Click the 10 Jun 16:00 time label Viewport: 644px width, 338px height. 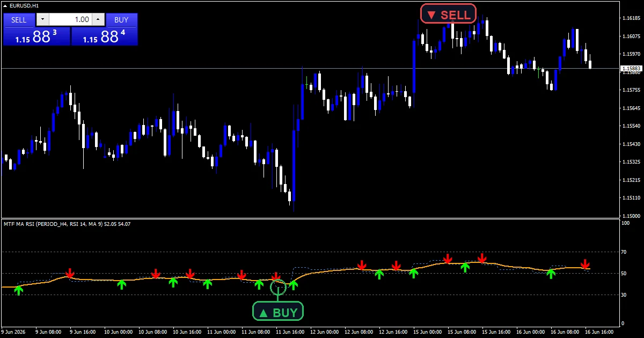point(187,332)
